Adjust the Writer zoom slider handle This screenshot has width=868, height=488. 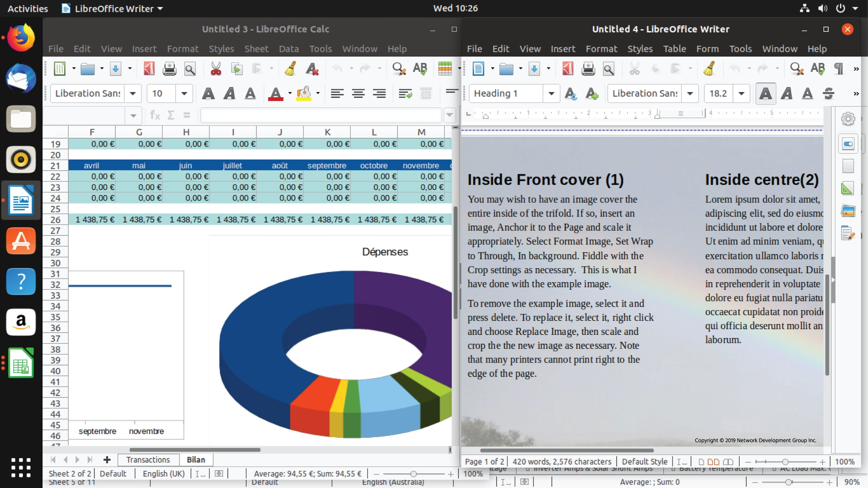click(785, 462)
